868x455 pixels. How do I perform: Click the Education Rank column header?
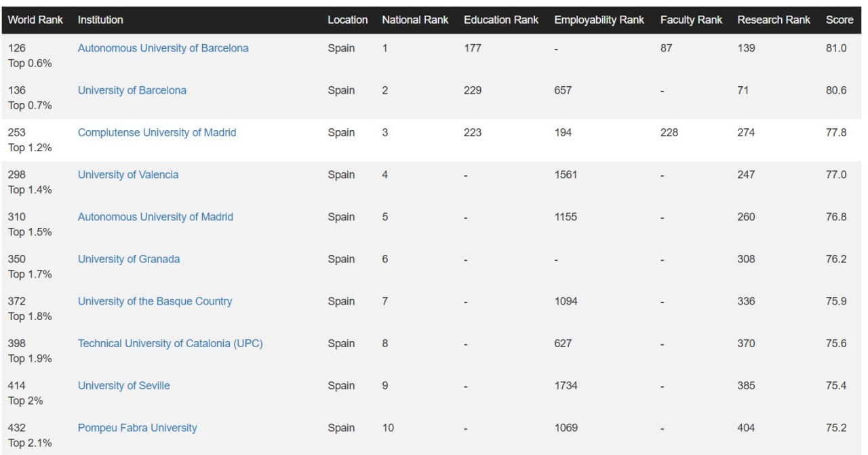pos(501,20)
